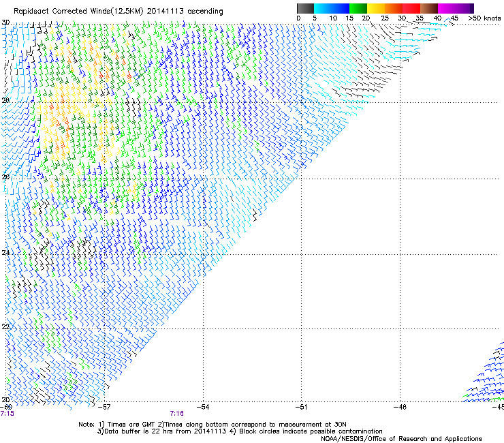Click the latitude axis label '30'
This screenshot has width=504, height=443.
tap(5, 22)
